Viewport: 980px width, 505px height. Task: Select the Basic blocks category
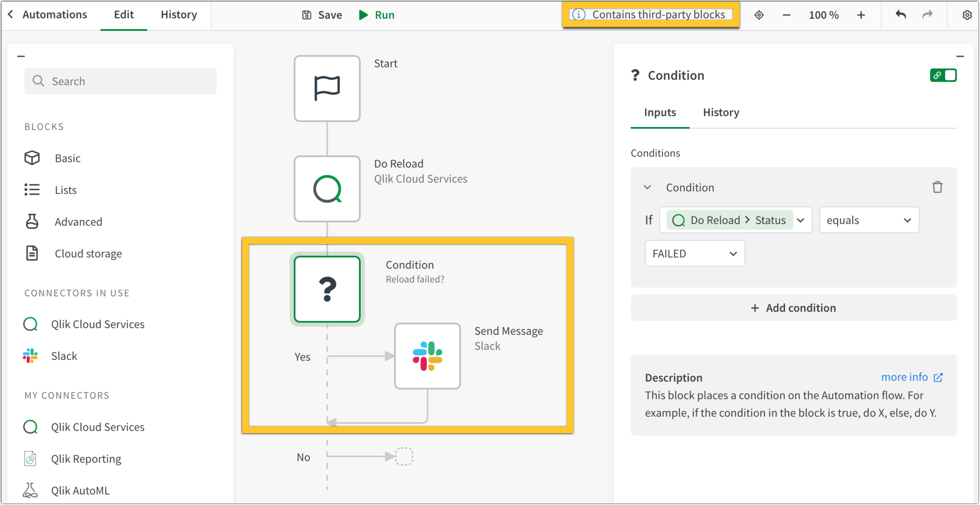pos(68,158)
